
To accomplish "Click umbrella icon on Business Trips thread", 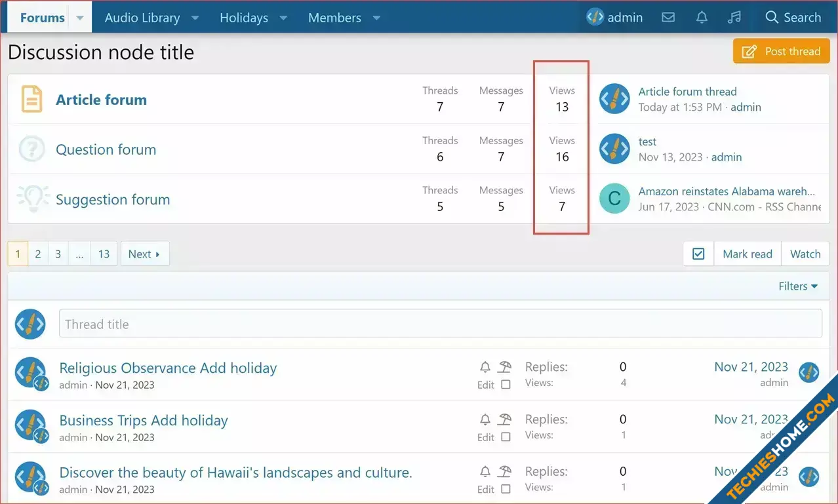I will (504, 419).
